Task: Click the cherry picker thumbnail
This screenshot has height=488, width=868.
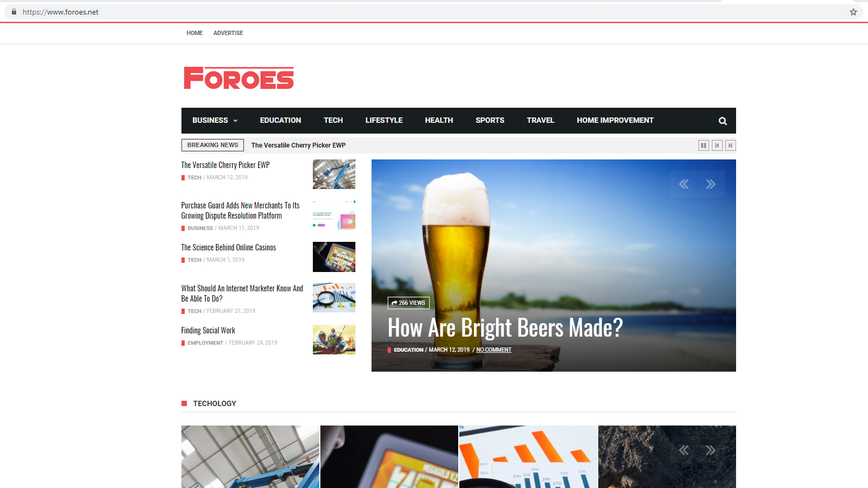Action: 334,174
